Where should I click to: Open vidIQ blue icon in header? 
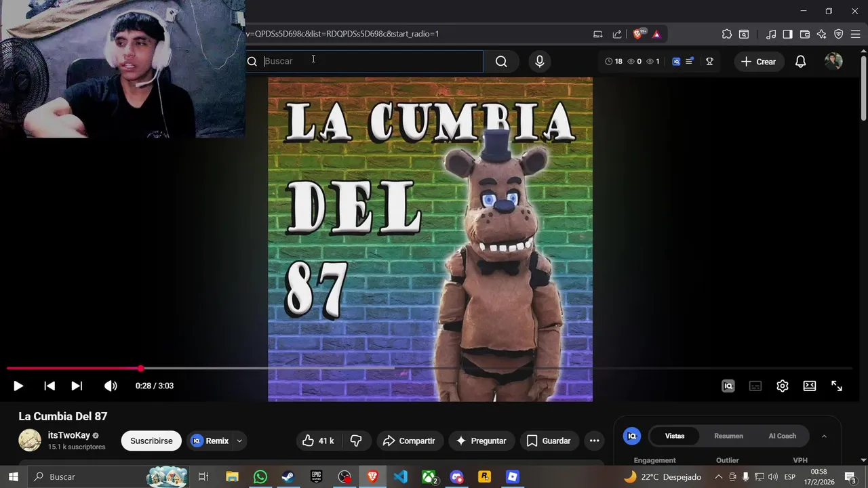[x=676, y=62]
